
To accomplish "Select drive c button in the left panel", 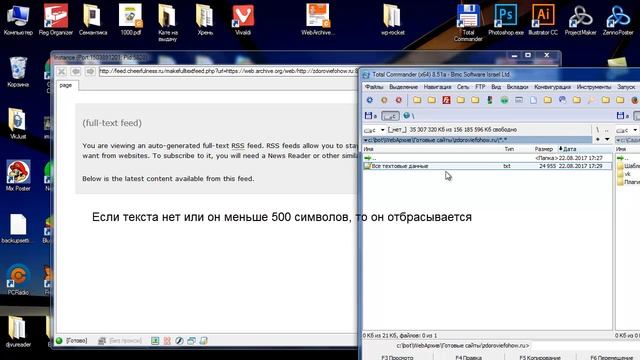I will 390,116.
